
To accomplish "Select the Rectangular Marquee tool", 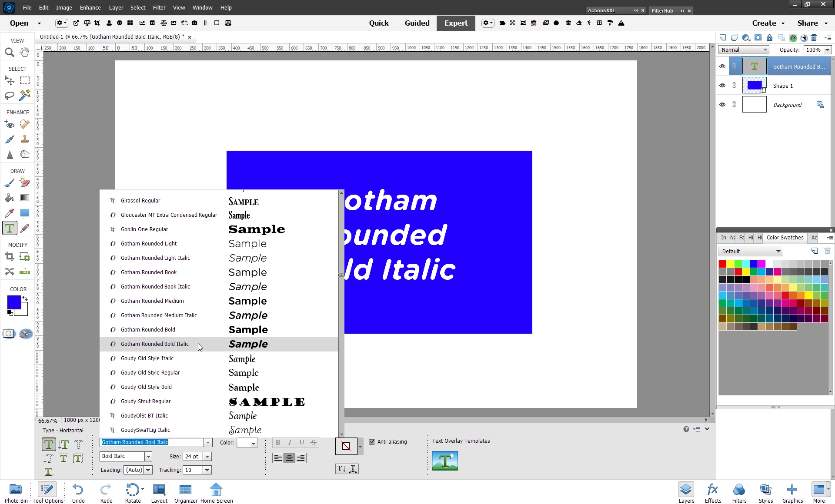I will (x=25, y=81).
